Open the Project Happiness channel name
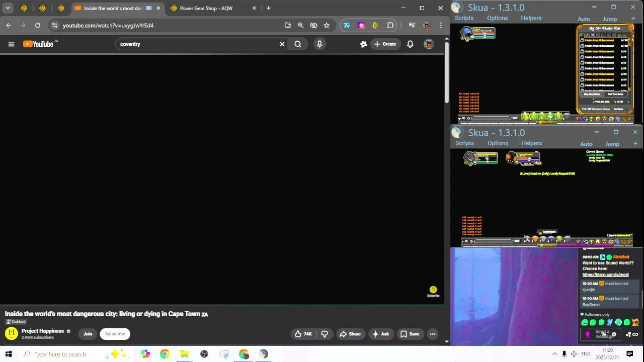The image size is (644, 362). pos(43,331)
